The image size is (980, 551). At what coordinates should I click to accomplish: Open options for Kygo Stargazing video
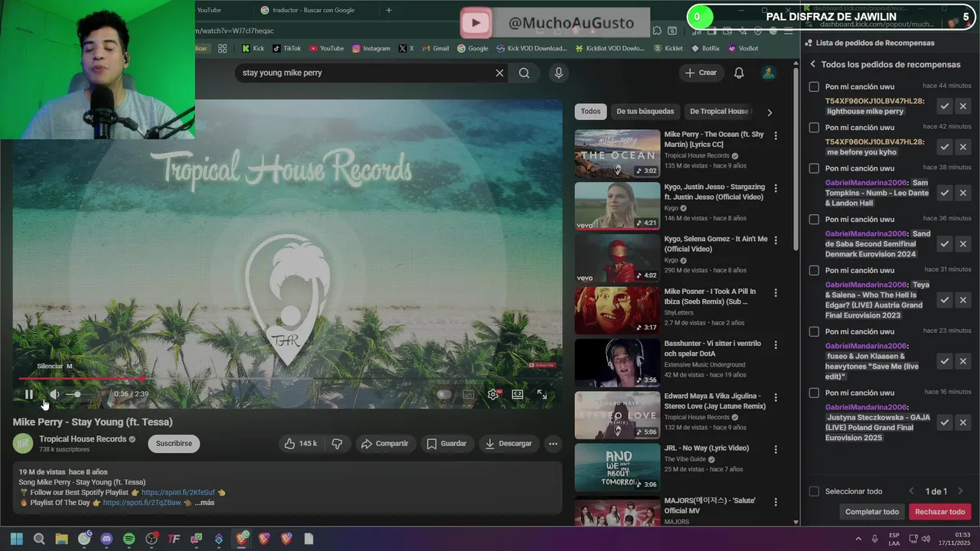point(776,188)
